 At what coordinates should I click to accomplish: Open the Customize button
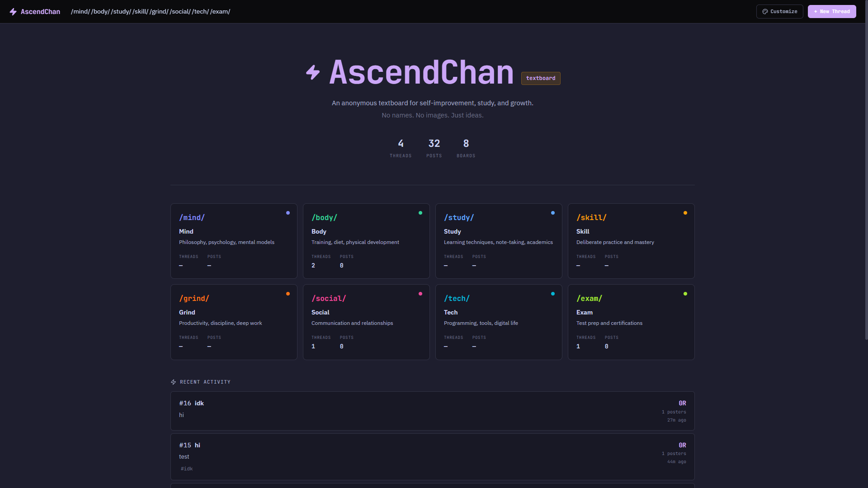779,12
